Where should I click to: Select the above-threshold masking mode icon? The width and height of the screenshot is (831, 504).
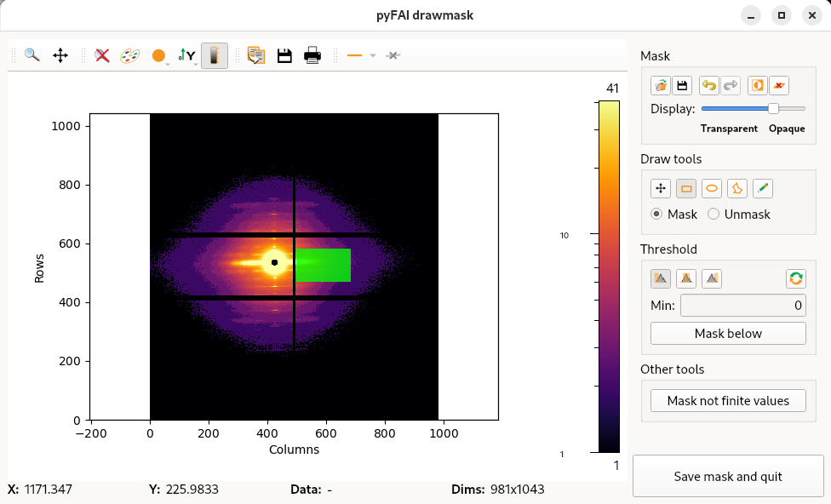[712, 278]
